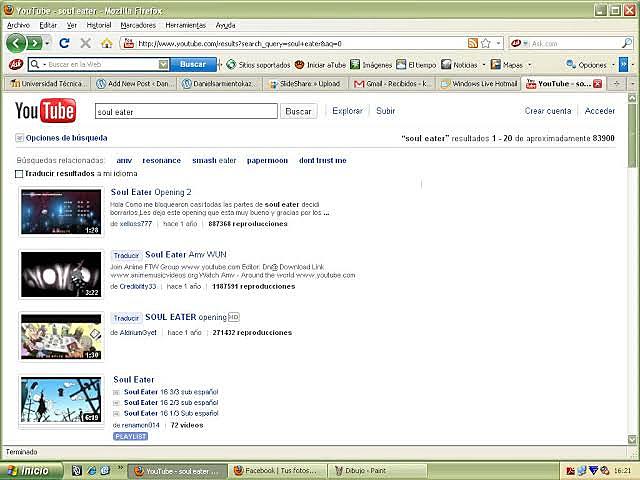This screenshot has width=640, height=480.
Task: Click the RSS feed icon in address bar
Action: click(473, 43)
